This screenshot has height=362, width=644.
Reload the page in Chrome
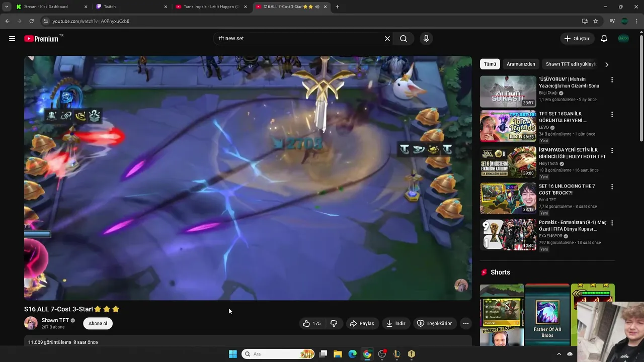tap(31, 21)
